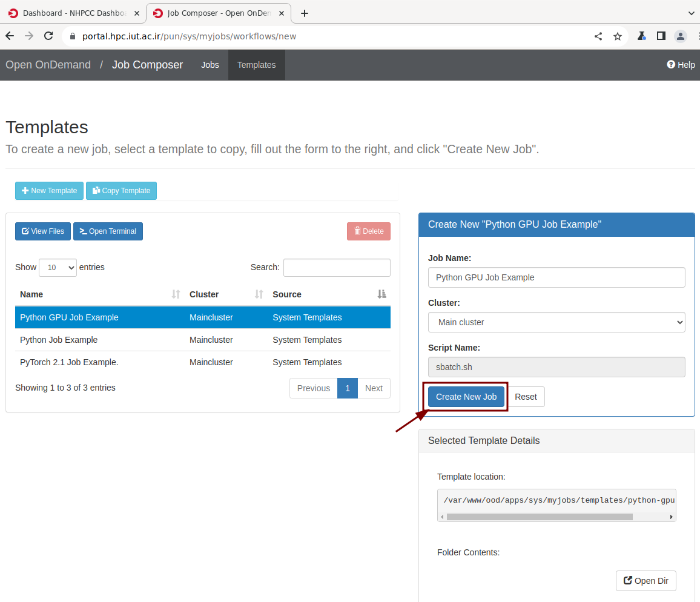700x602 pixels.
Task: Toggle the browser side panel icon
Action: coord(661,36)
